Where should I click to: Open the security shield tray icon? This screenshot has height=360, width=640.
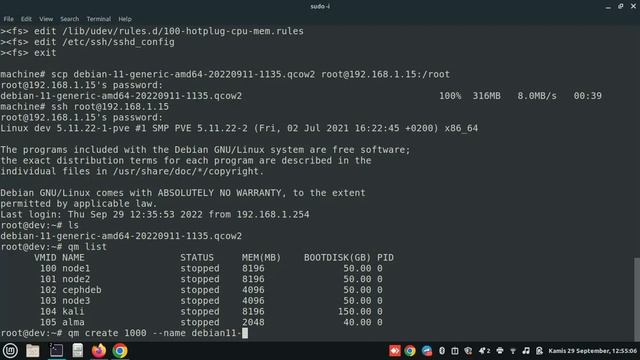click(468, 351)
